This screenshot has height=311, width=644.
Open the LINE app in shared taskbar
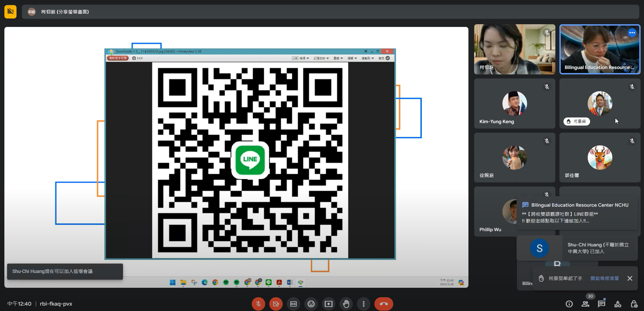pyautogui.click(x=269, y=282)
